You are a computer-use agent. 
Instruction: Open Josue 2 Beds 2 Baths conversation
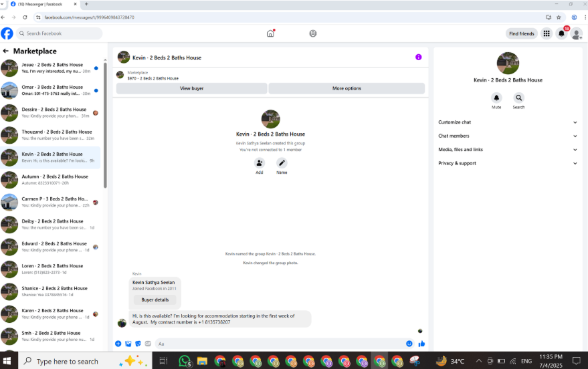coord(50,68)
